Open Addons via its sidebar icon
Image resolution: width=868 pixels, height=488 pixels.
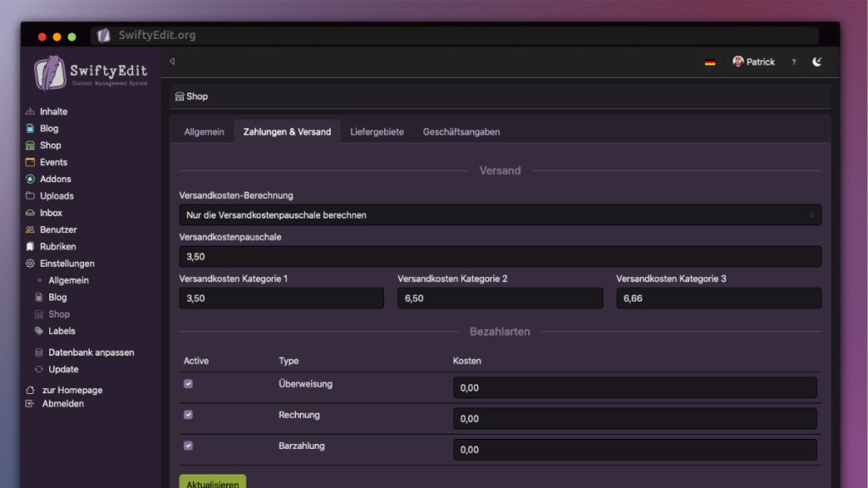click(x=31, y=180)
